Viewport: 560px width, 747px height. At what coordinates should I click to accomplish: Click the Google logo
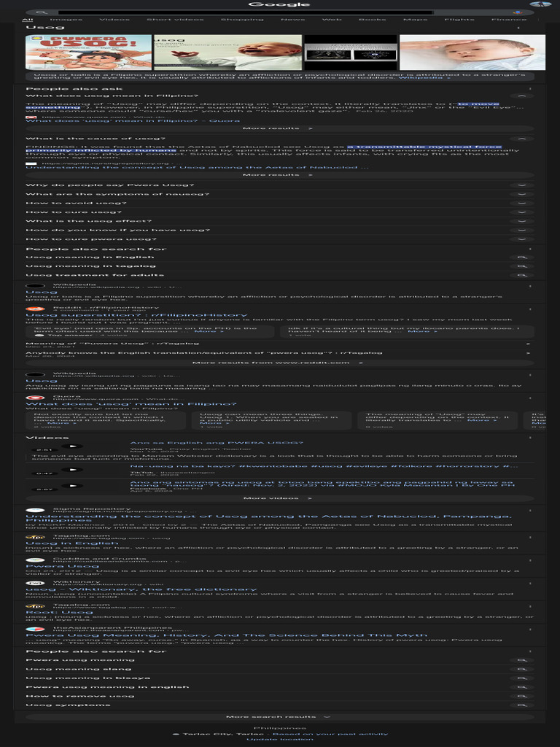(279, 4)
